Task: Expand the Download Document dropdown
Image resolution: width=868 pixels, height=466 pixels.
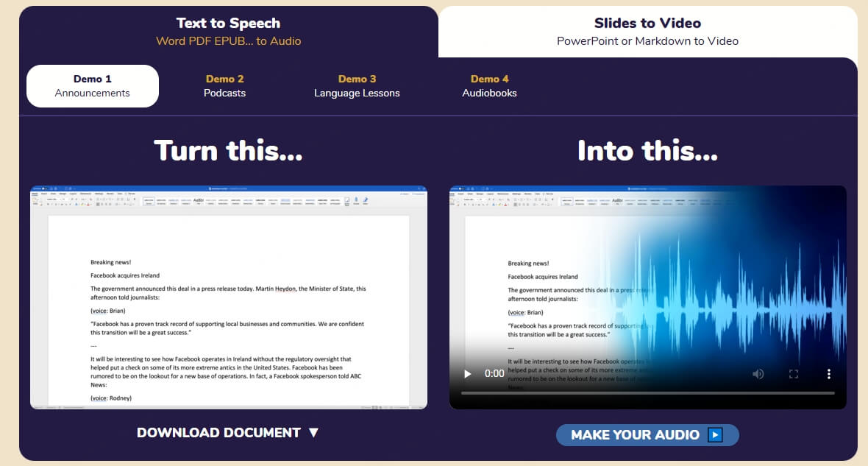Action: 228,433
